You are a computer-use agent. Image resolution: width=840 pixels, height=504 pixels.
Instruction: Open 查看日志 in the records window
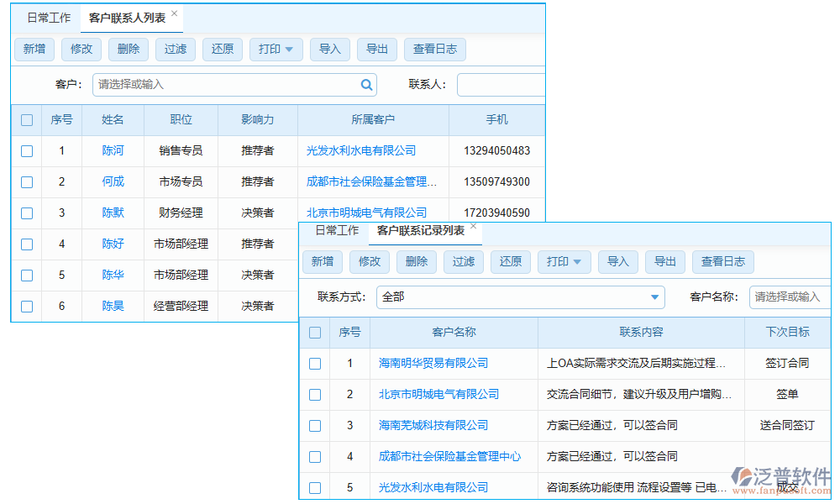(722, 261)
